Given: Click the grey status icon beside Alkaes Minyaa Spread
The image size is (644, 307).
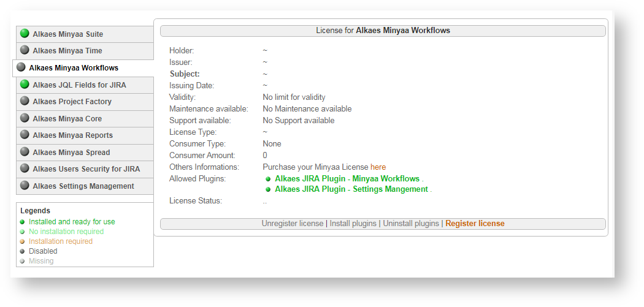Looking at the screenshot, I should coord(25,152).
